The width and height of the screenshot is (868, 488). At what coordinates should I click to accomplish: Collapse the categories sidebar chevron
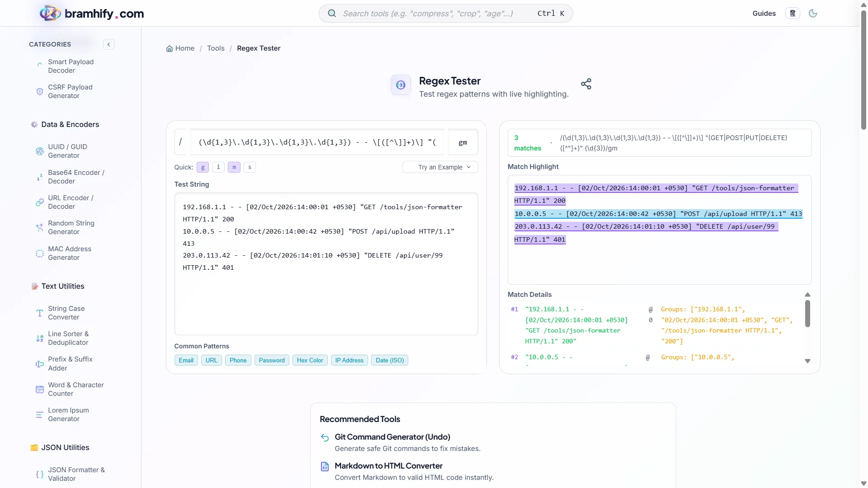[108, 44]
